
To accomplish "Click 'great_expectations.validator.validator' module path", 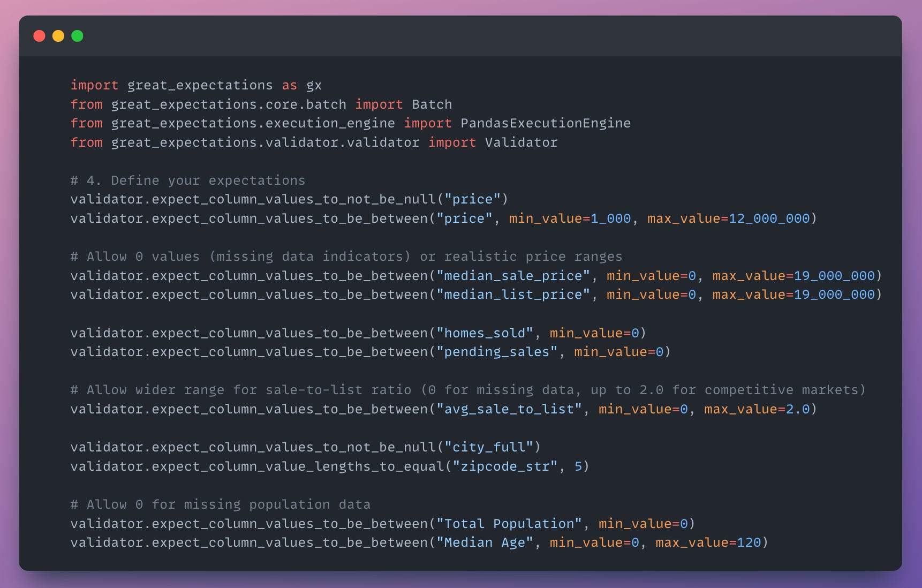I will point(266,142).
